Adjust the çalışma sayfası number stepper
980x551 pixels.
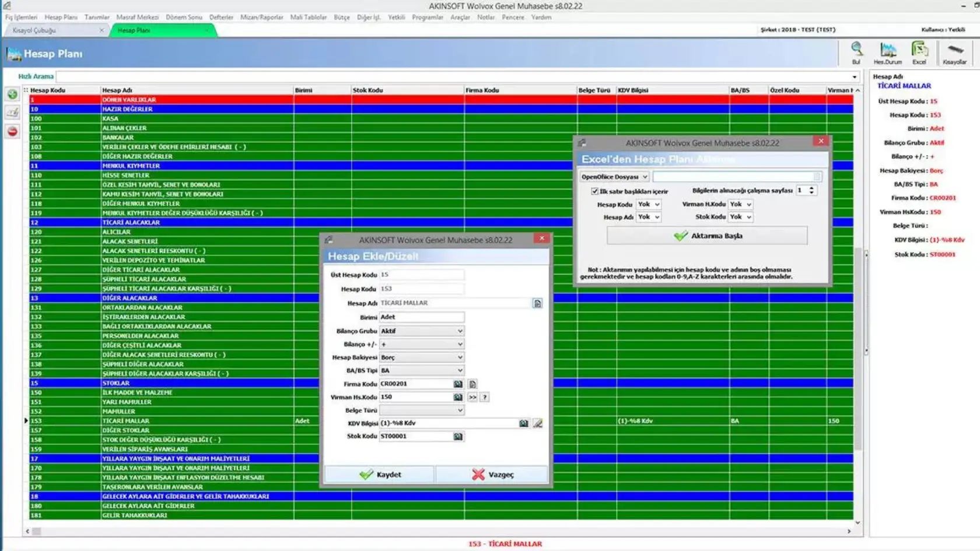pos(811,191)
